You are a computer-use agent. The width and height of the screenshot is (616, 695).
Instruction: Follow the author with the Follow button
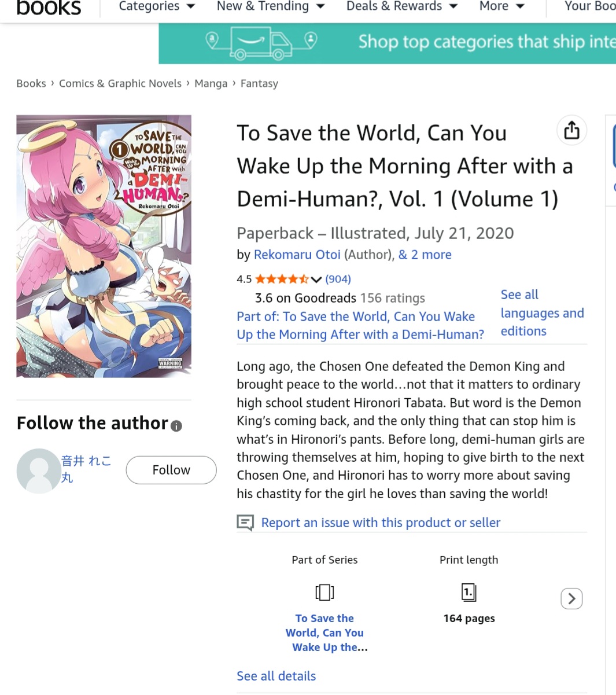point(171,470)
